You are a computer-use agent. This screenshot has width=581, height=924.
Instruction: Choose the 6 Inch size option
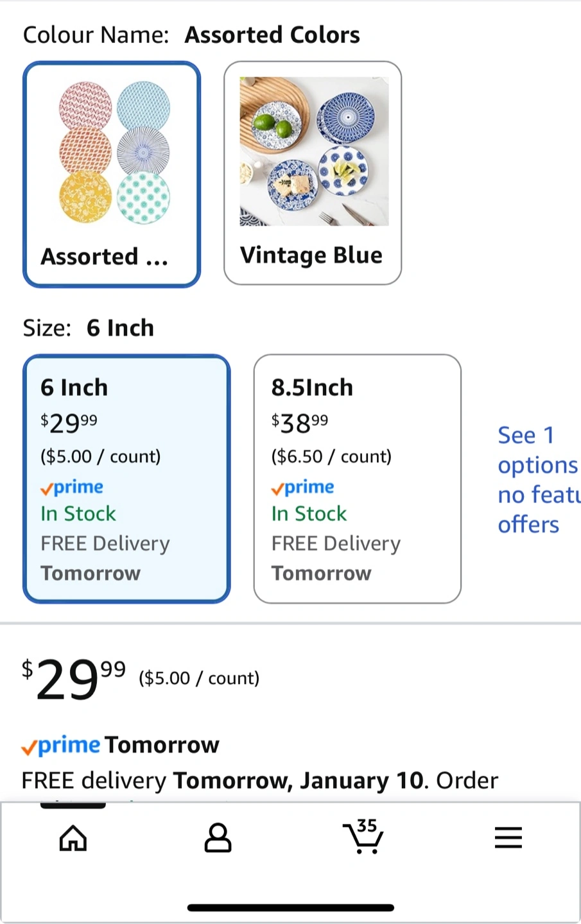(x=126, y=479)
